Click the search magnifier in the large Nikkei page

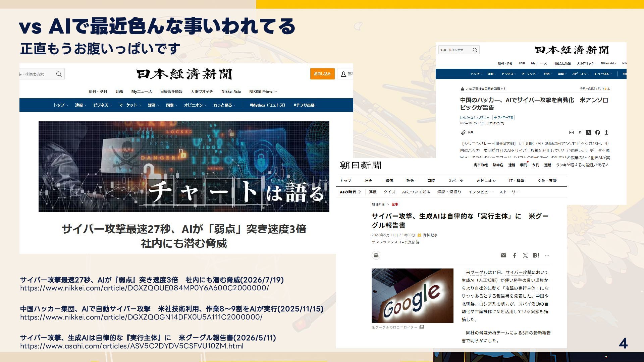tap(59, 74)
